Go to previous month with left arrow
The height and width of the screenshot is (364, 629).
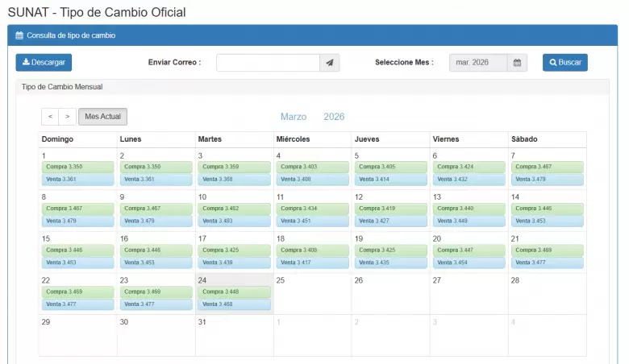coord(50,117)
